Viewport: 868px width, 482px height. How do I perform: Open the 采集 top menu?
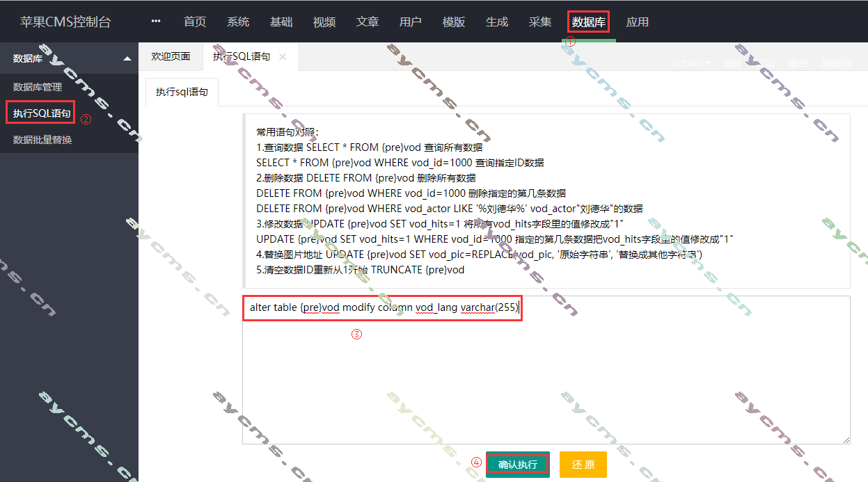(540, 22)
